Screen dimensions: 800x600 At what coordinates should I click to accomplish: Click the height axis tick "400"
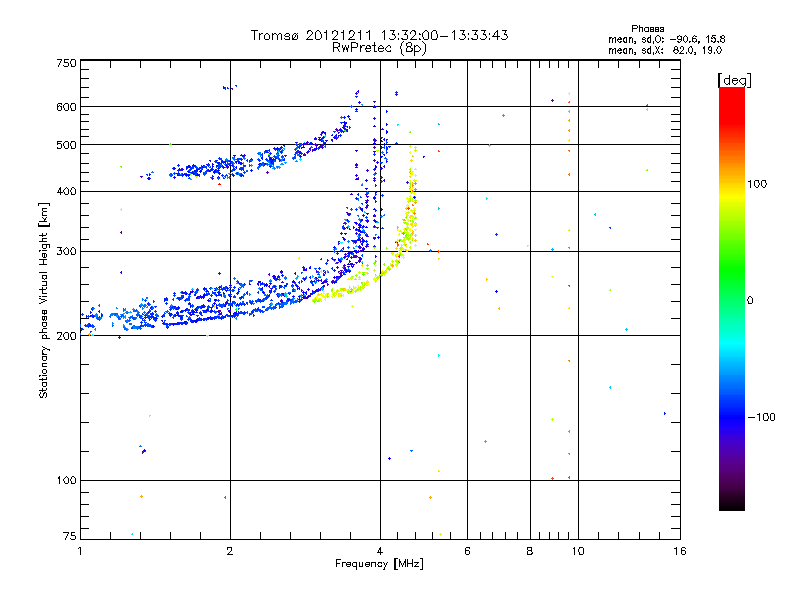(x=66, y=191)
